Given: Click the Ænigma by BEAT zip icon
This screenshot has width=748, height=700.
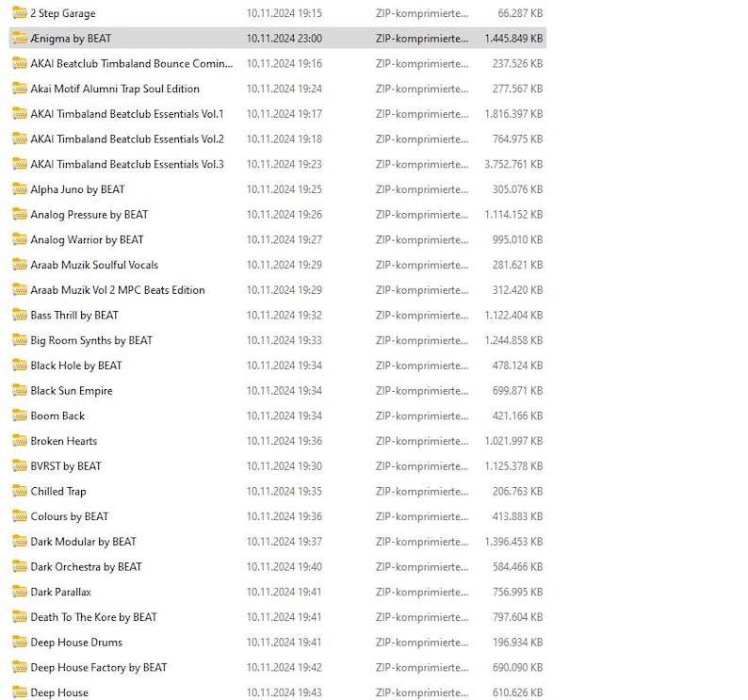Looking at the screenshot, I should pos(20,39).
